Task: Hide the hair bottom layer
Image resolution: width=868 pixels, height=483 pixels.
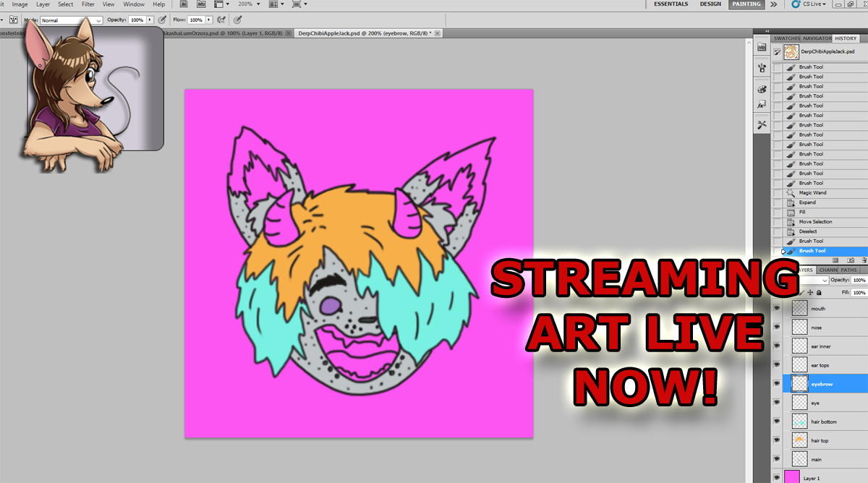Action: [x=778, y=422]
